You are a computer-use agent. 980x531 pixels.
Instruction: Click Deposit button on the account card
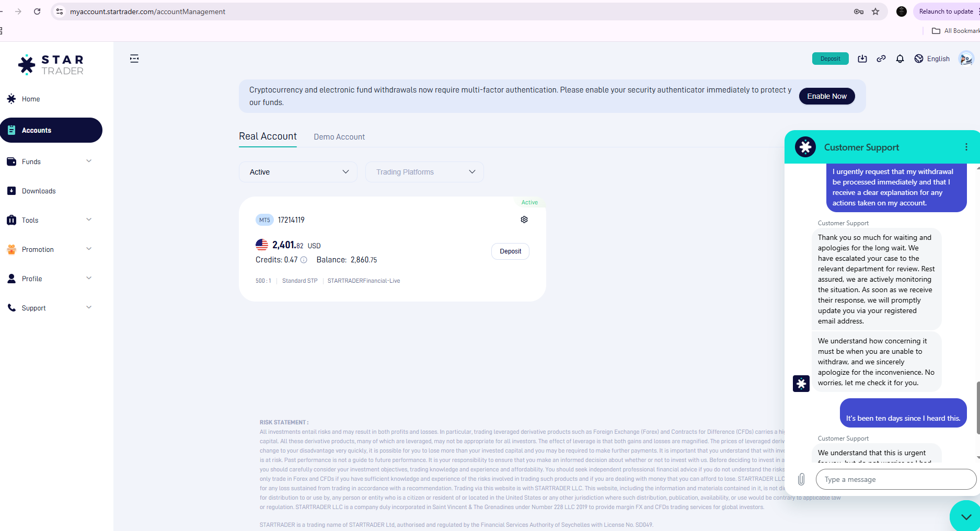click(x=511, y=251)
